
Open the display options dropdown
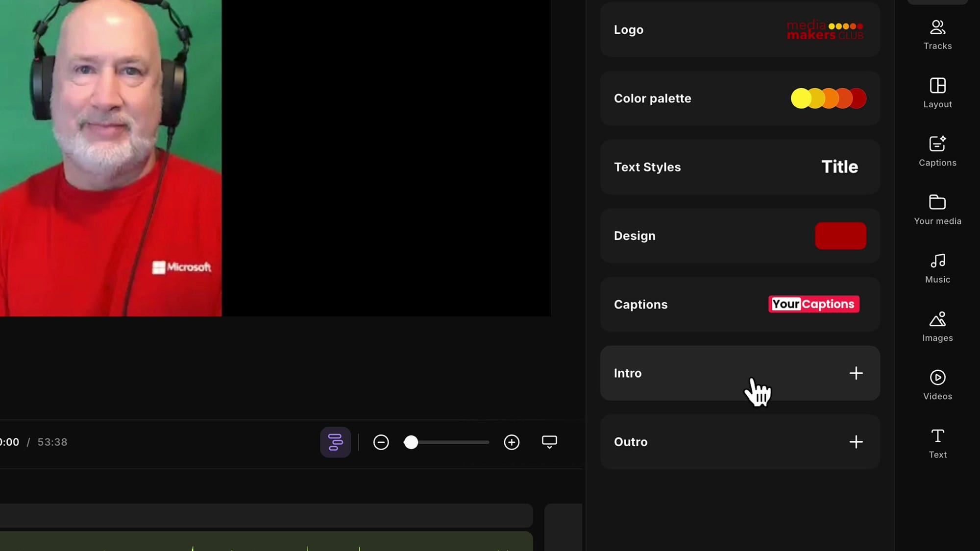pyautogui.click(x=549, y=442)
